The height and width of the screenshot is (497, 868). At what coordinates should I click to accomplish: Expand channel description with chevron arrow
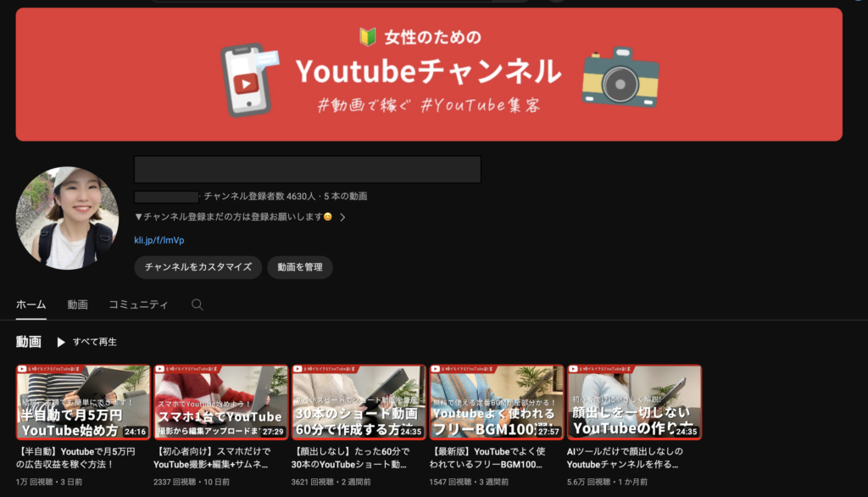point(342,217)
